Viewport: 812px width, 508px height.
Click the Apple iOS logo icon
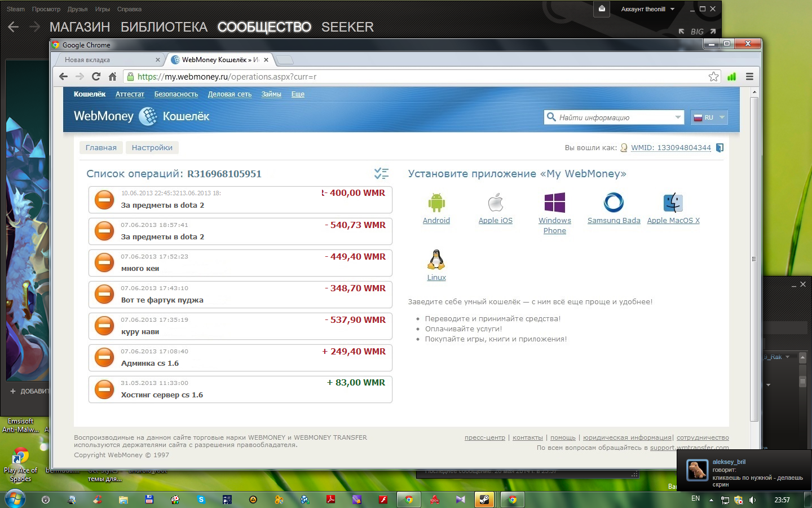point(496,202)
